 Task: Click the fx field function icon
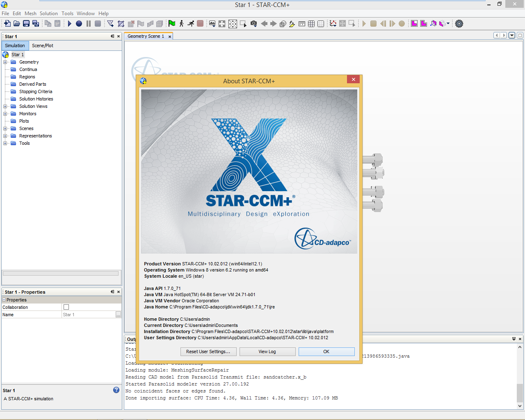(x=292, y=24)
